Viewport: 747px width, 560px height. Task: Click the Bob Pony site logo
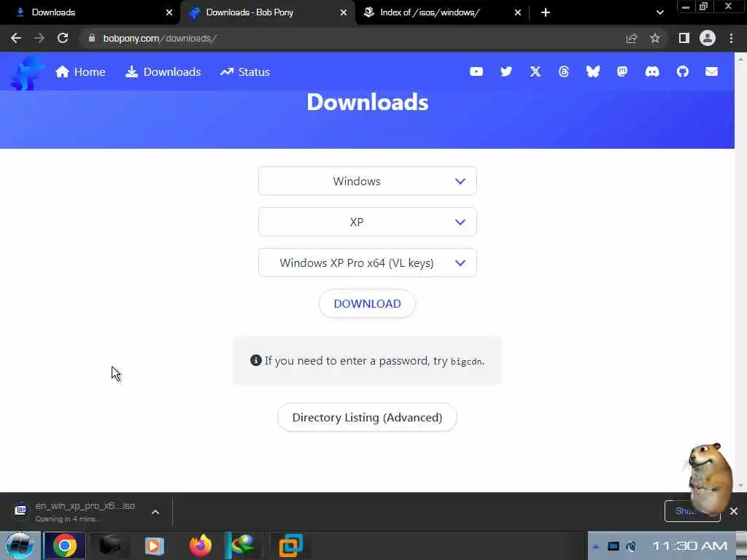[x=27, y=72]
